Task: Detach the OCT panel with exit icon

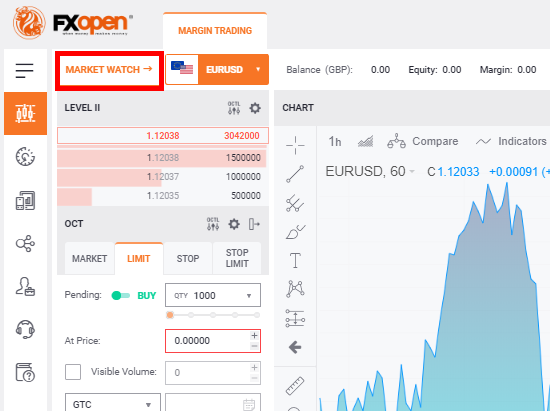Action: pos(254,224)
